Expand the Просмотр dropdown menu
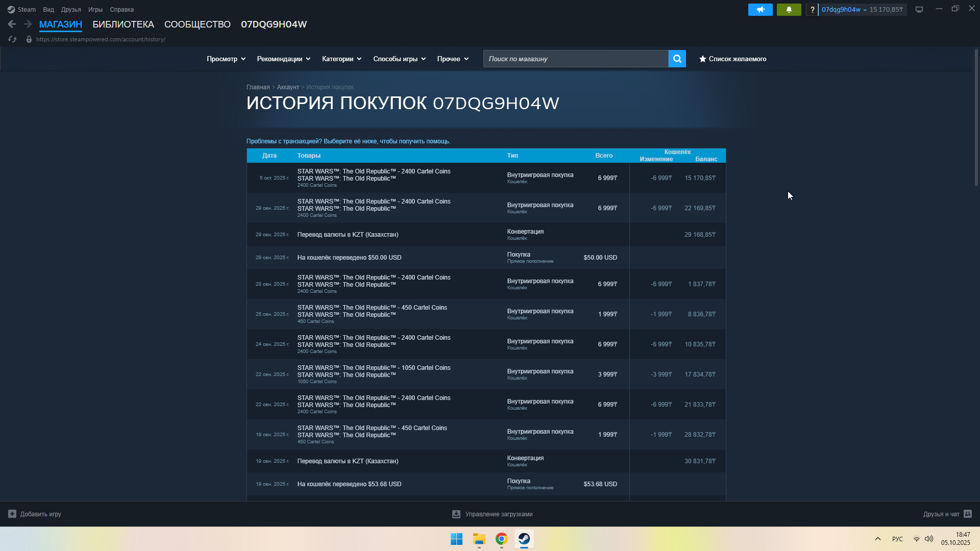 click(226, 59)
